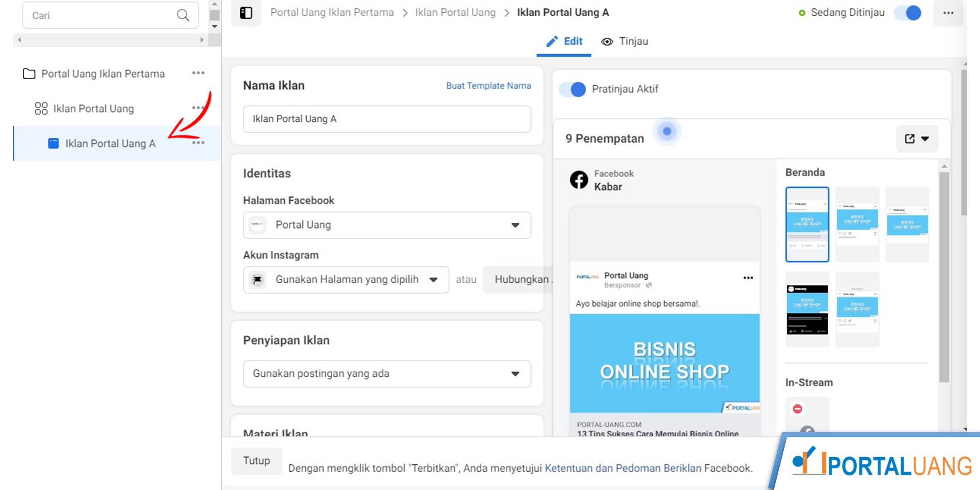This screenshot has height=490, width=980.
Task: Select the Edit tab
Action: [x=564, y=41]
